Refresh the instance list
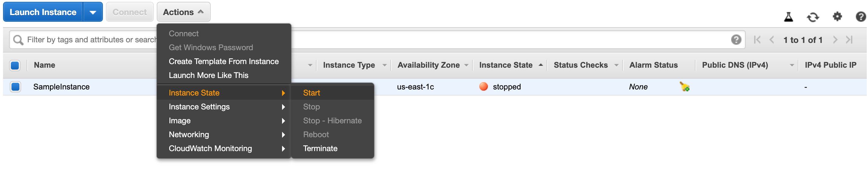Viewport: 868px width, 191px height. [812, 17]
